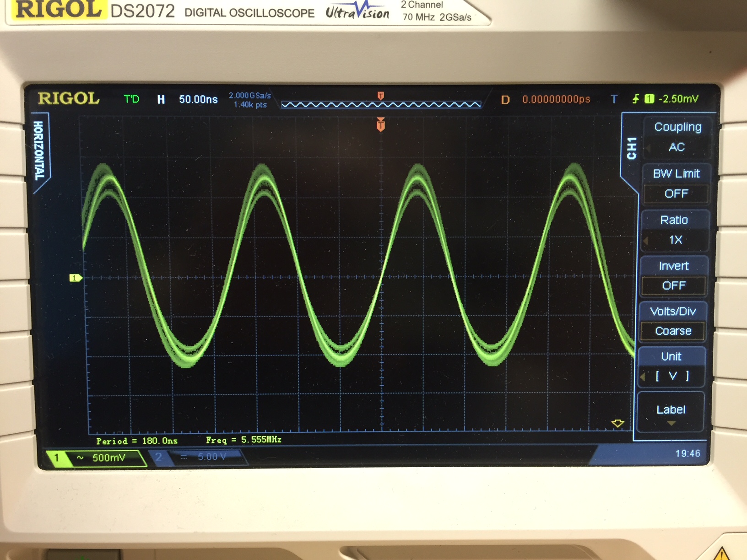This screenshot has width=747, height=560.
Task: Click the waveform memory overview bar
Action: coord(381,105)
